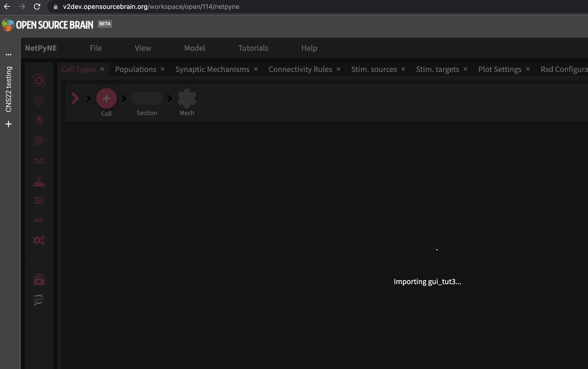Add new workspace tab with plus icon
The width and height of the screenshot is (588, 369).
[x=9, y=124]
